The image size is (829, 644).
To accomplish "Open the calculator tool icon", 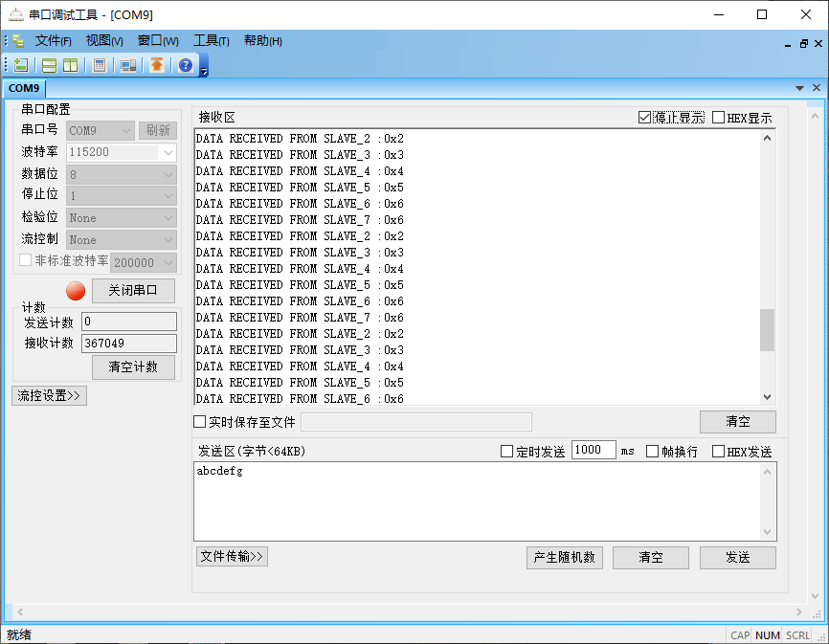I will click(x=100, y=64).
